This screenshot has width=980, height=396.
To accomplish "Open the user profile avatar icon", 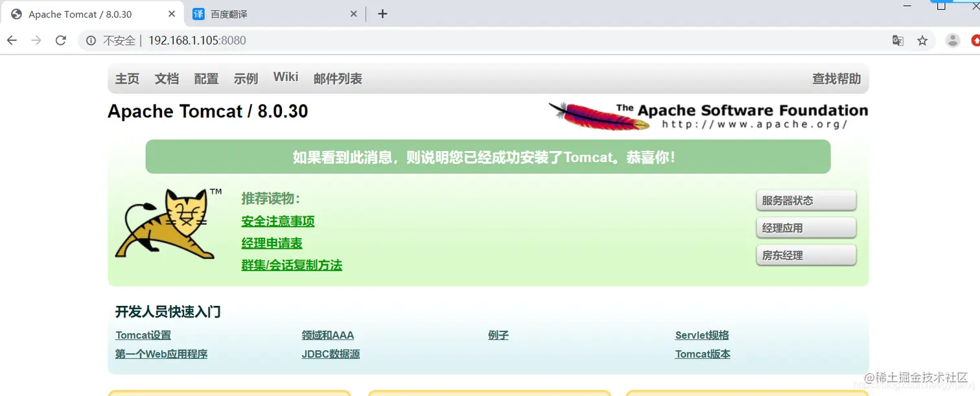I will pos(953,40).
